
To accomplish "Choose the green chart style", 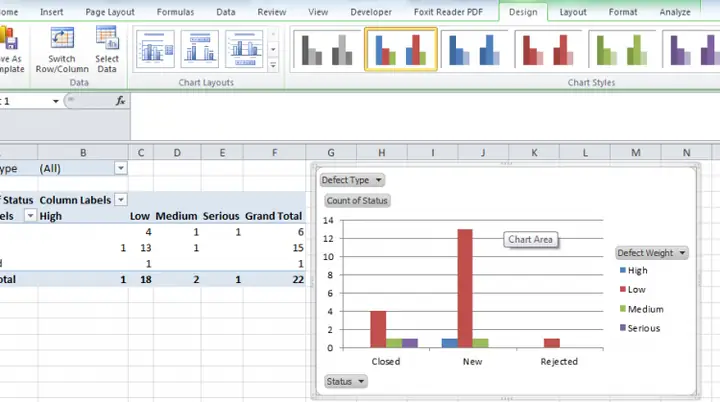I will (x=622, y=49).
